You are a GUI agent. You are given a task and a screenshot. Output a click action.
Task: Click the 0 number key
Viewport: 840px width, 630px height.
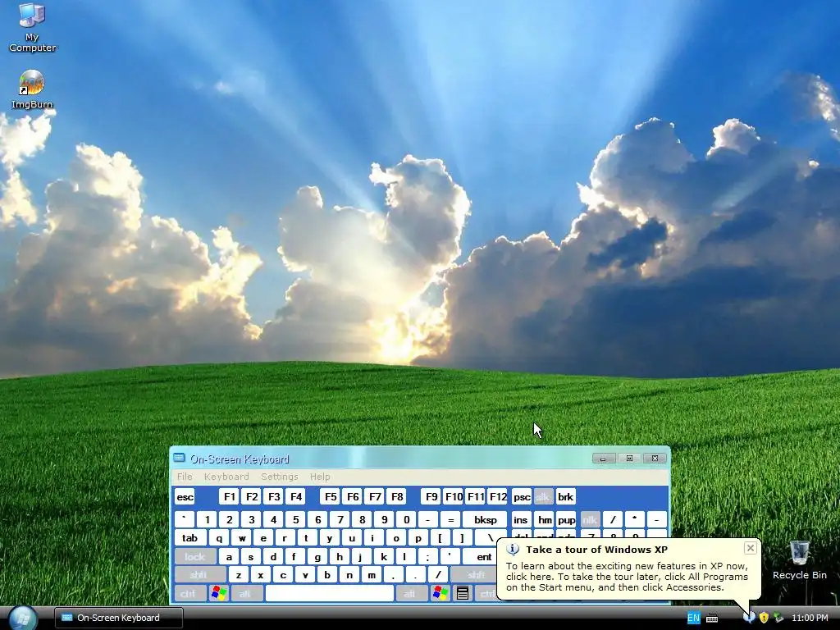pyautogui.click(x=407, y=519)
